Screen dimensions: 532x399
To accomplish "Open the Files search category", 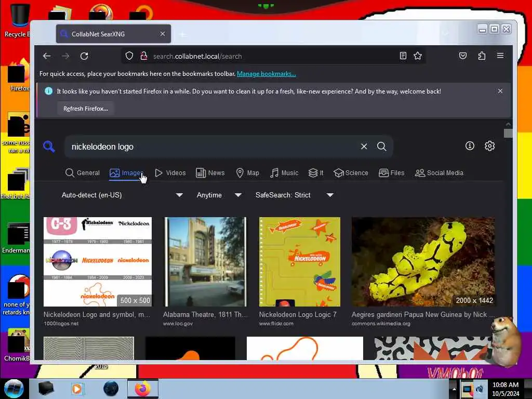I will [x=392, y=172].
